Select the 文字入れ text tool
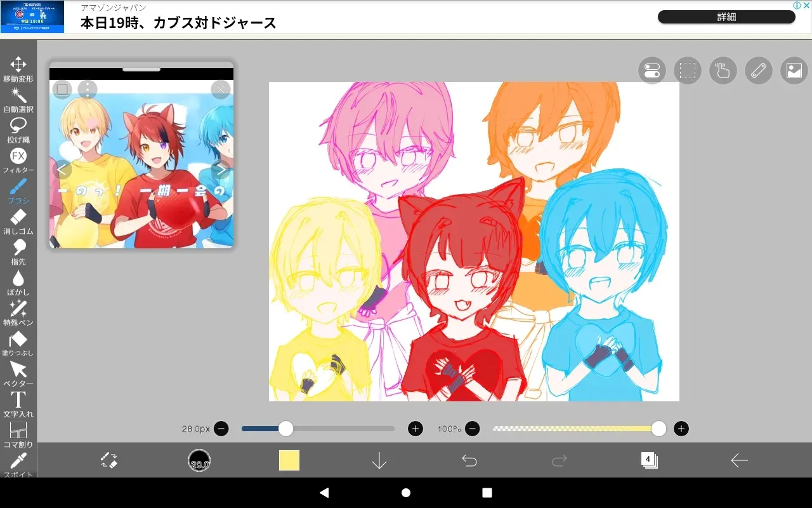The image size is (812, 508). tap(18, 404)
